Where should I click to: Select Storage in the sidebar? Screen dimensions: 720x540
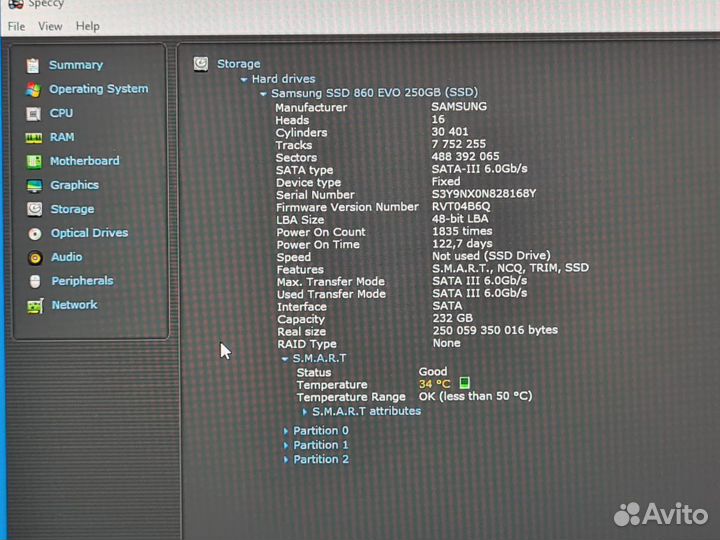click(73, 209)
